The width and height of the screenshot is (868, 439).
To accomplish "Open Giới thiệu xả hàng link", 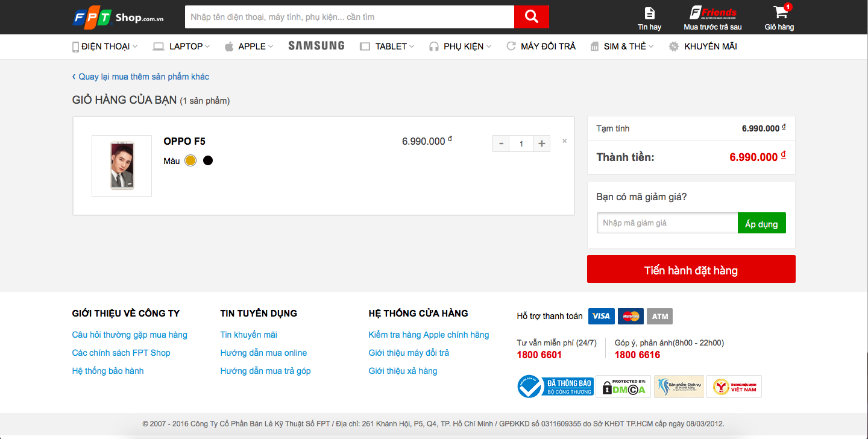I will [403, 371].
